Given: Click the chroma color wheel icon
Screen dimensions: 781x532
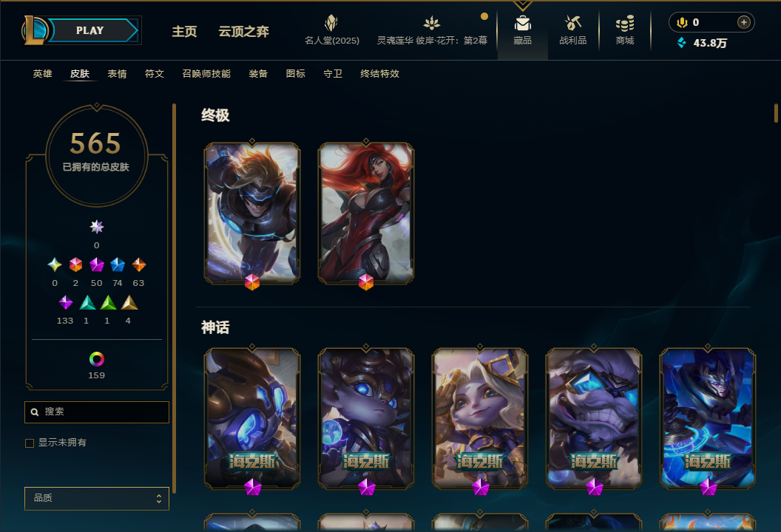Looking at the screenshot, I should click(97, 359).
